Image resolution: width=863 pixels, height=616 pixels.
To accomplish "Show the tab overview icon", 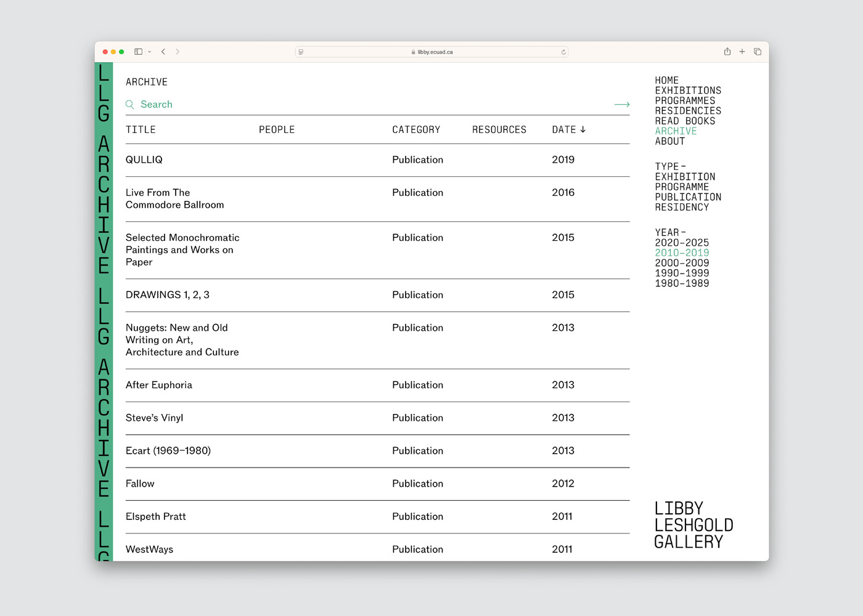I will [758, 52].
